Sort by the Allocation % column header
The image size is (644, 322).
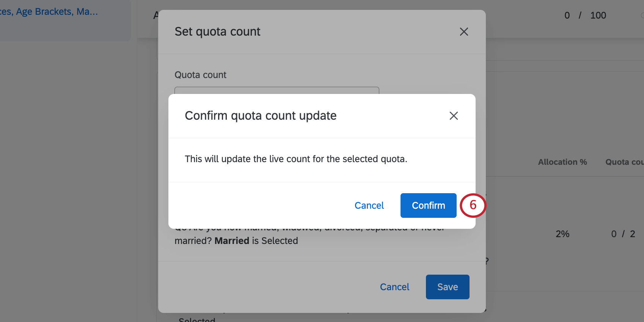(562, 162)
